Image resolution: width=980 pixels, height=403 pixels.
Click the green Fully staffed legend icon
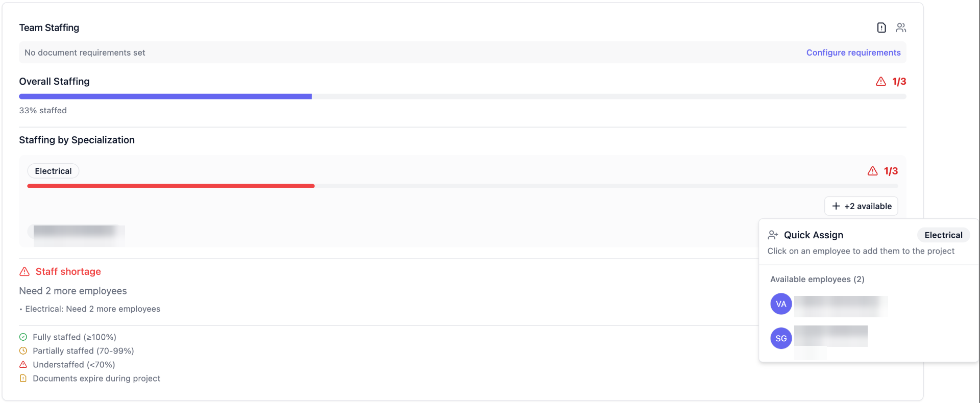23,337
